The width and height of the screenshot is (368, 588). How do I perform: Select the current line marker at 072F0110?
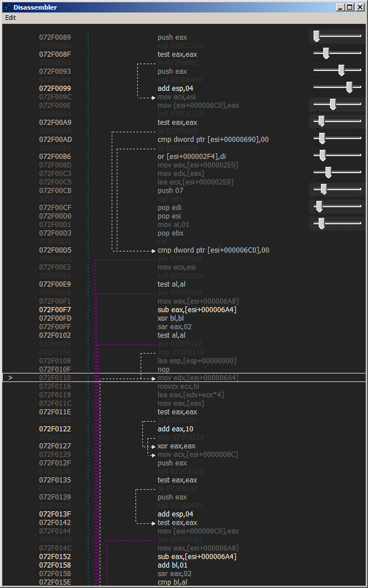click(11, 377)
